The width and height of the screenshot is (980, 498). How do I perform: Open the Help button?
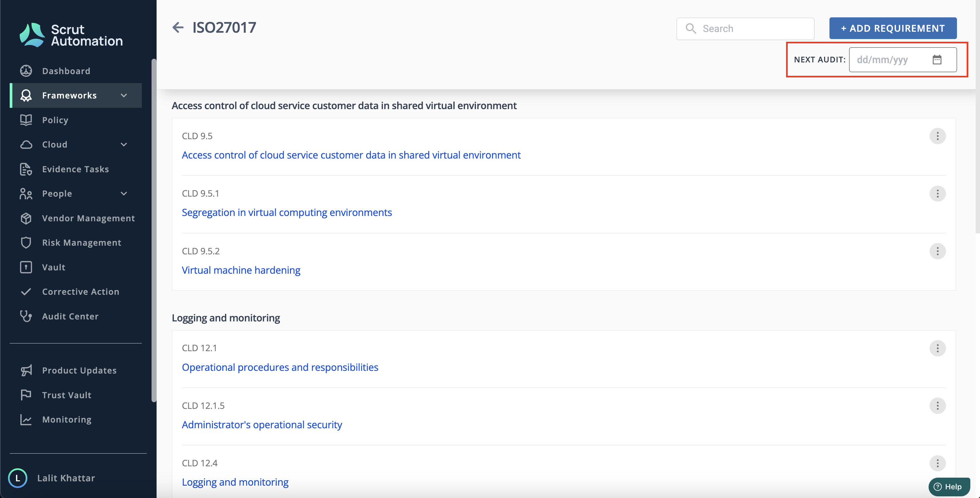(x=949, y=487)
